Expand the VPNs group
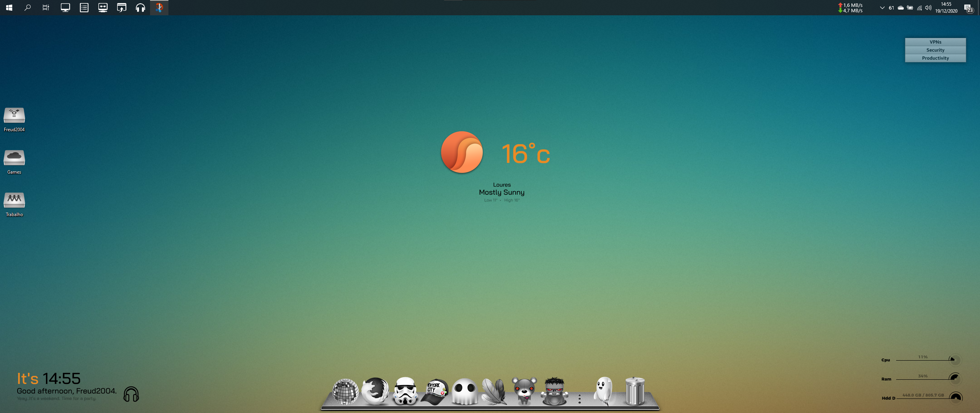Viewport: 980px width, 413px height. (x=935, y=42)
